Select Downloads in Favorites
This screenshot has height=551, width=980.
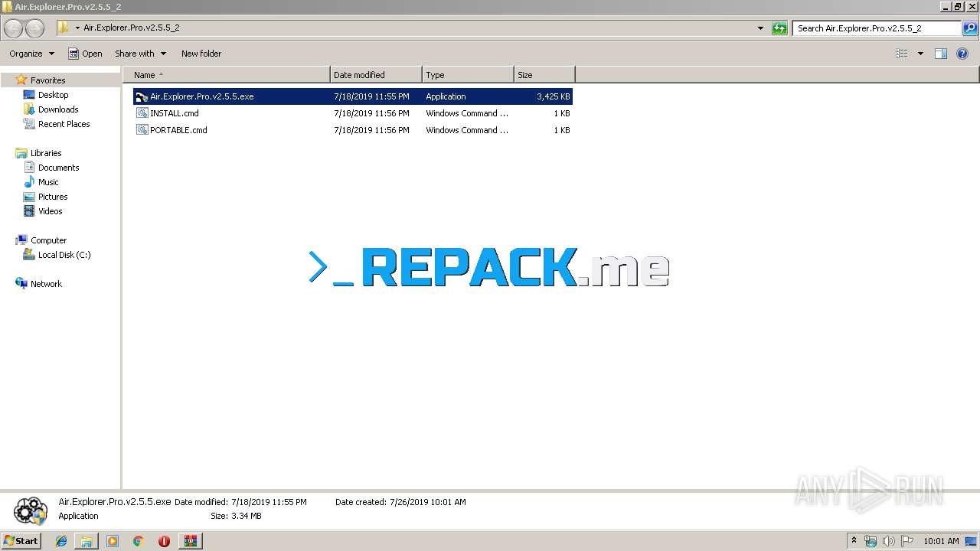coord(58,109)
